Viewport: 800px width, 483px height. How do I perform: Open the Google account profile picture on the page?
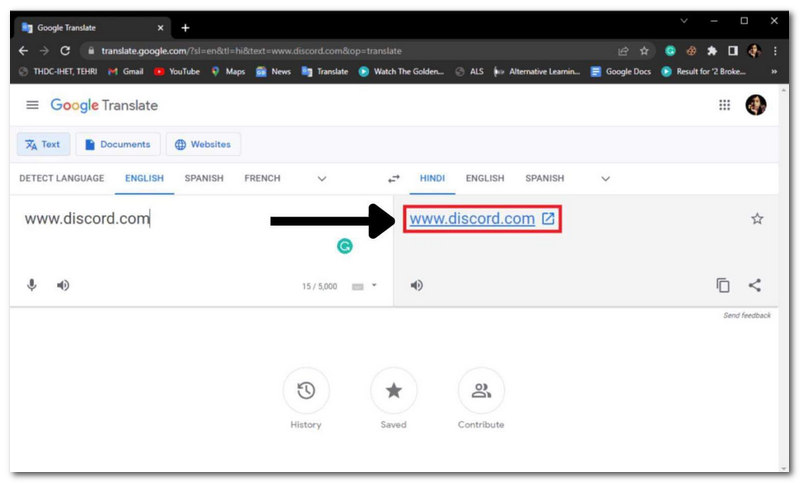pyautogui.click(x=756, y=105)
